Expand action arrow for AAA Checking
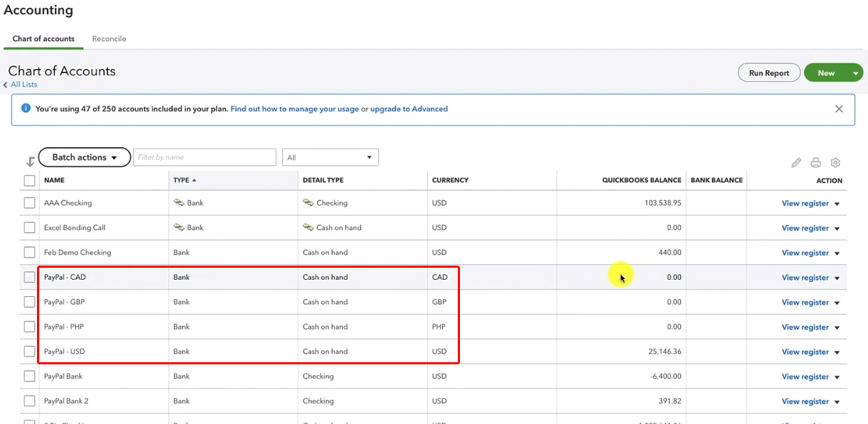 (837, 204)
